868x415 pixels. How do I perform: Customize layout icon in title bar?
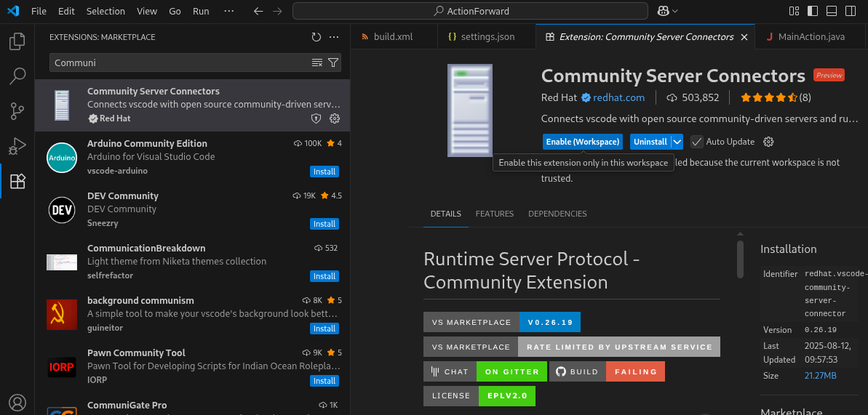tap(794, 11)
